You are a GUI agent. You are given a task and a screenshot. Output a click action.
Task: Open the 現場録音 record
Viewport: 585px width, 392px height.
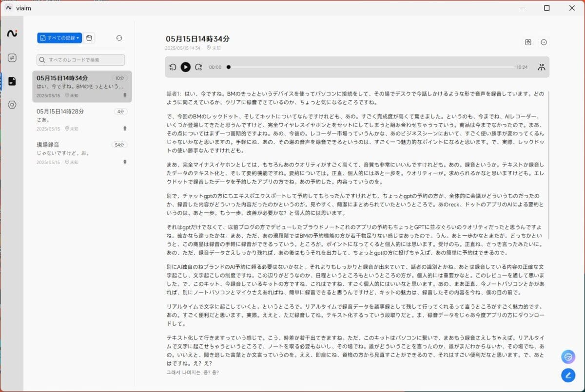point(82,153)
